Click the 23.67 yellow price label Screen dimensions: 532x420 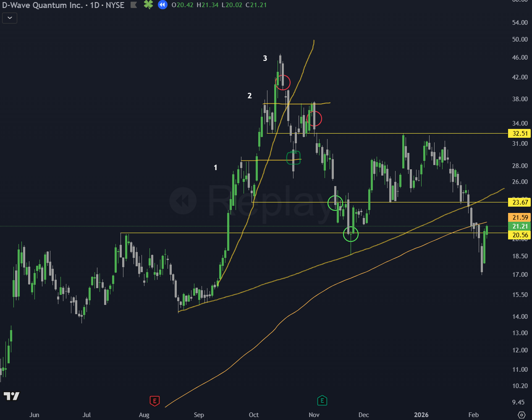point(520,202)
